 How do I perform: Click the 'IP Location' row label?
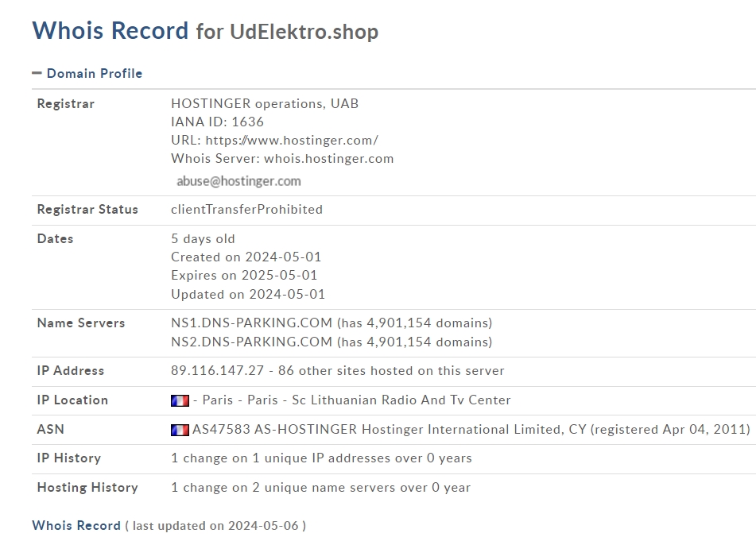[72, 400]
